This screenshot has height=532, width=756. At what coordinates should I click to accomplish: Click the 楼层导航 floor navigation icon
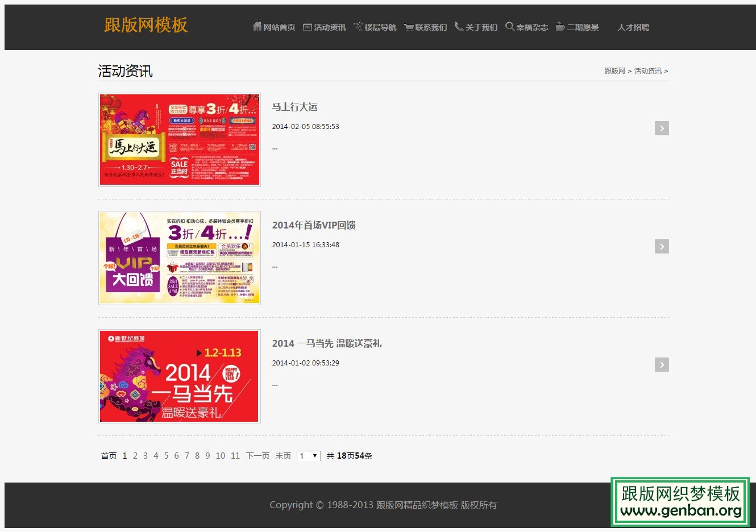click(358, 26)
